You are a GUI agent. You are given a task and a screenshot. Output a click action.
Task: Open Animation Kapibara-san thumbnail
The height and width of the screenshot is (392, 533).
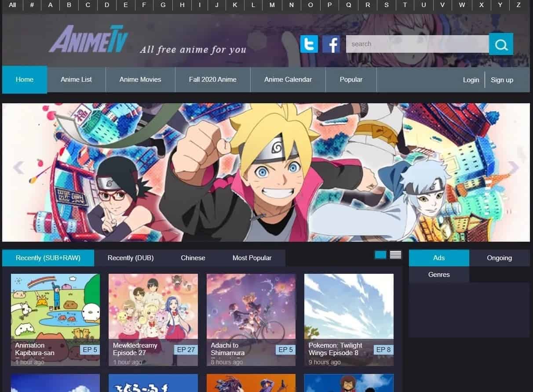coord(55,320)
